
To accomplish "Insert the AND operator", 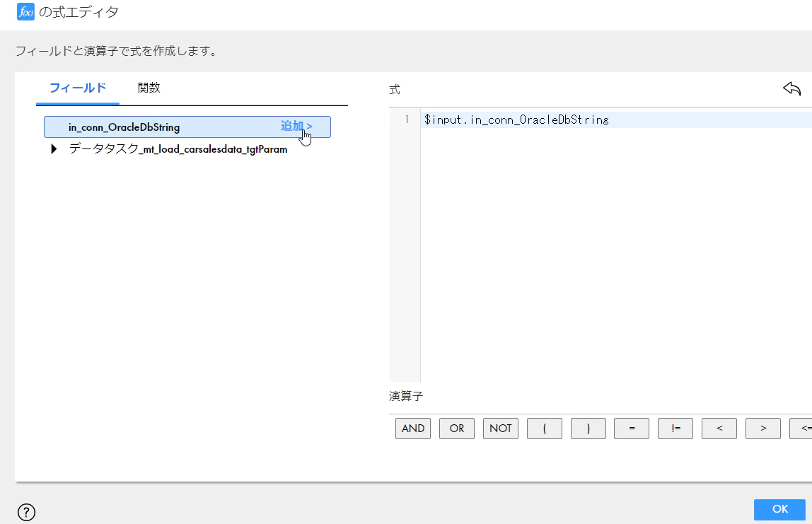I will [413, 429].
